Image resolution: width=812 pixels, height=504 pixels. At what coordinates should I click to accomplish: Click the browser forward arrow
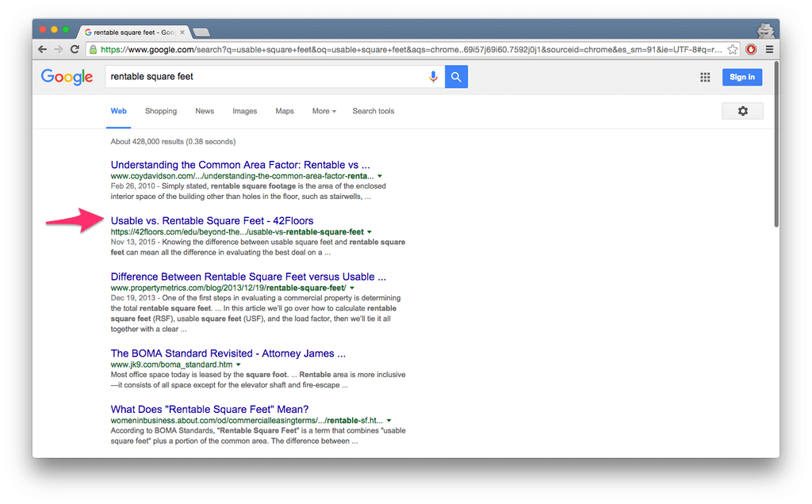click(x=59, y=49)
